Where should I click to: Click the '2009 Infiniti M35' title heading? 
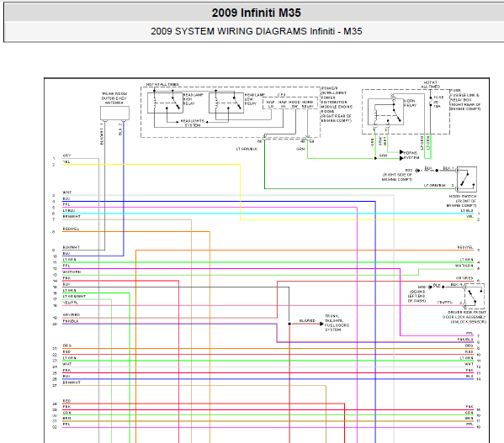(x=256, y=13)
